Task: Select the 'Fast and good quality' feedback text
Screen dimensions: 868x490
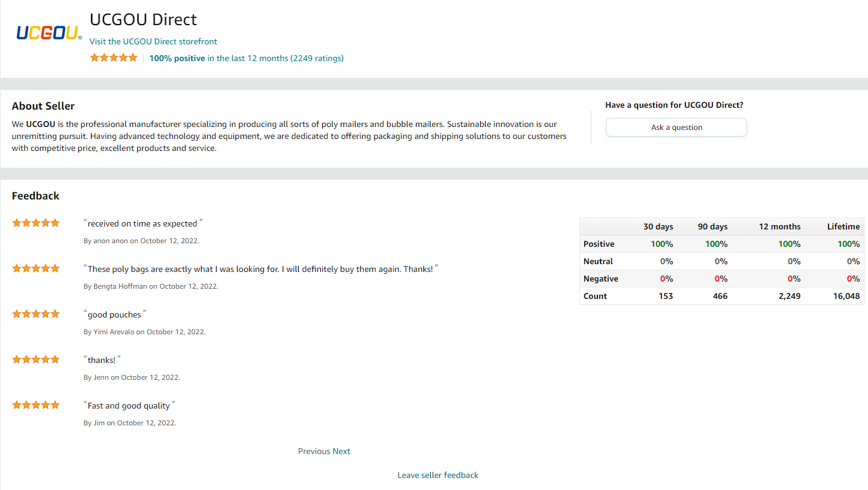Action: 129,406
